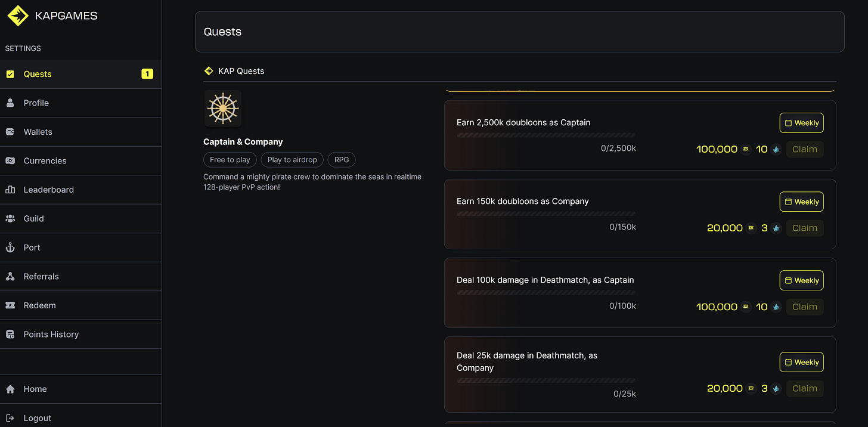Click the Leaderboard bar chart icon
Viewport: 868px width, 427px height.
tap(10, 190)
